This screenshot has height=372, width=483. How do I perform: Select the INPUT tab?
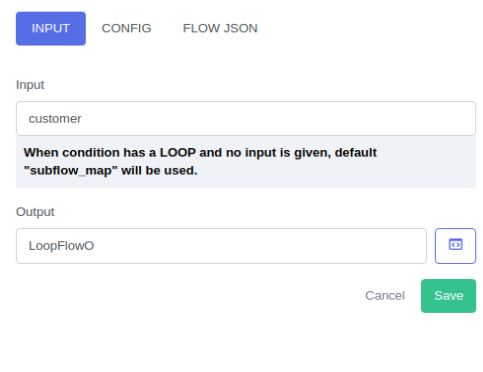(x=51, y=28)
